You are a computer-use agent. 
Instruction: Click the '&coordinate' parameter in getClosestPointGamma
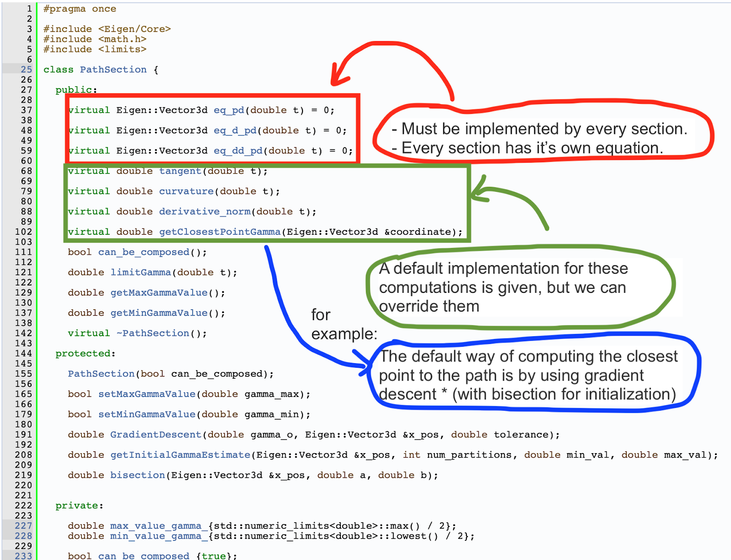[x=418, y=232]
